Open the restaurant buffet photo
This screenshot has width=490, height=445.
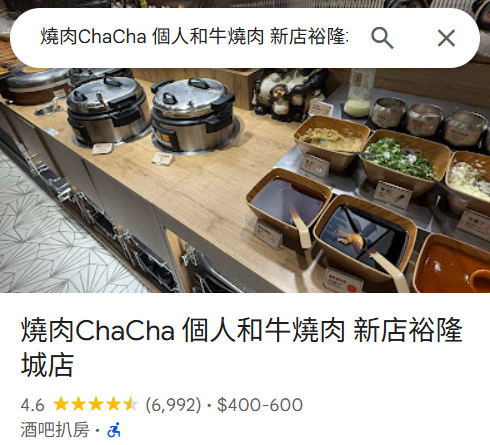tap(245, 180)
